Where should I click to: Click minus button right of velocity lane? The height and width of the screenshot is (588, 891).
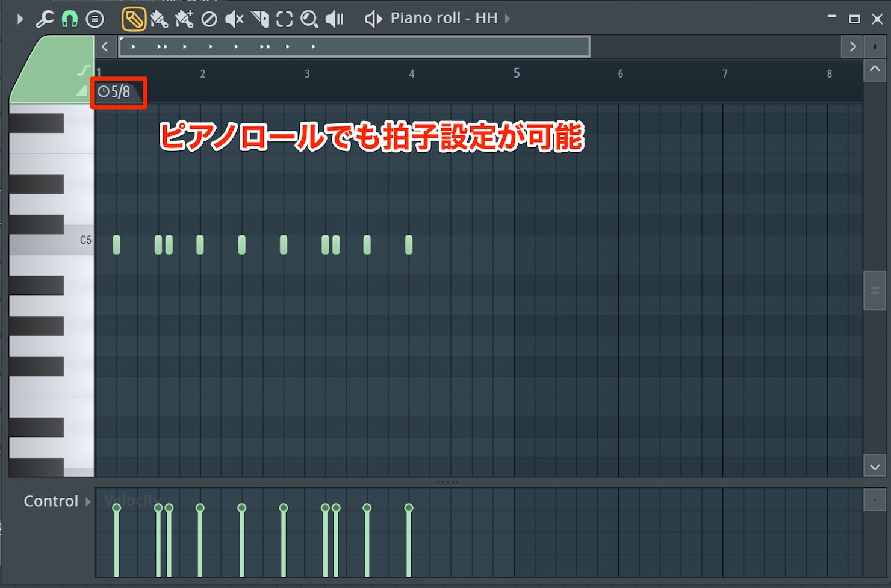875,500
